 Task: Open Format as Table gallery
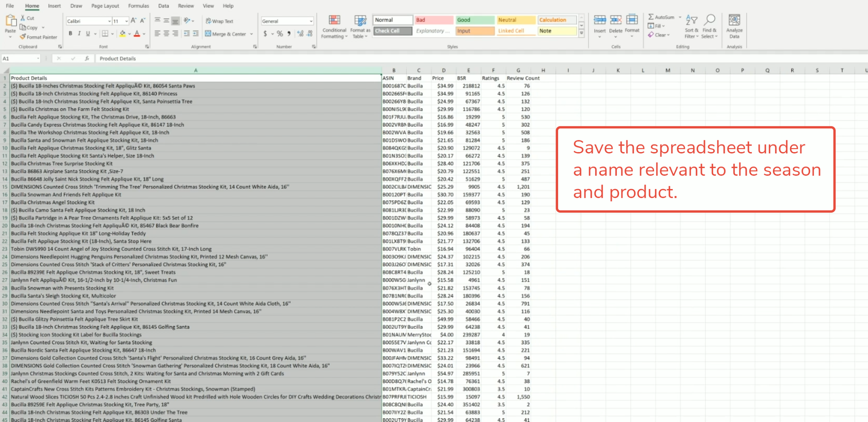coord(360,21)
